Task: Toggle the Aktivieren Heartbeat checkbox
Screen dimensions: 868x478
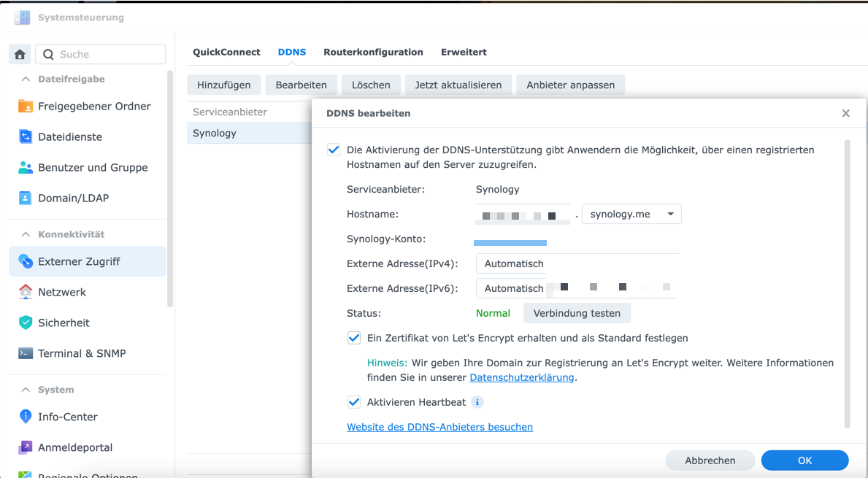Action: pos(354,402)
